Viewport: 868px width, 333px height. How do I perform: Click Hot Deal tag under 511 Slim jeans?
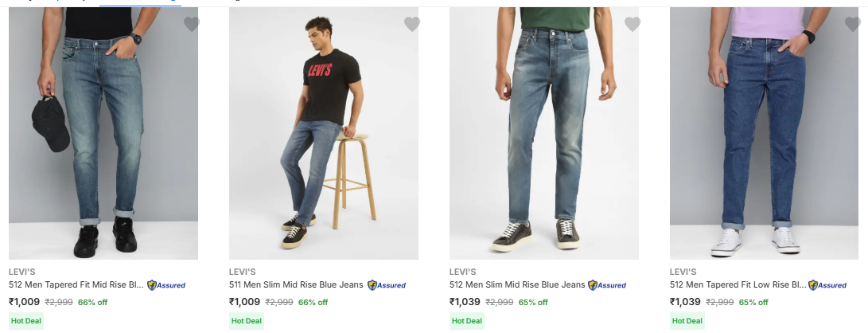coord(246,321)
